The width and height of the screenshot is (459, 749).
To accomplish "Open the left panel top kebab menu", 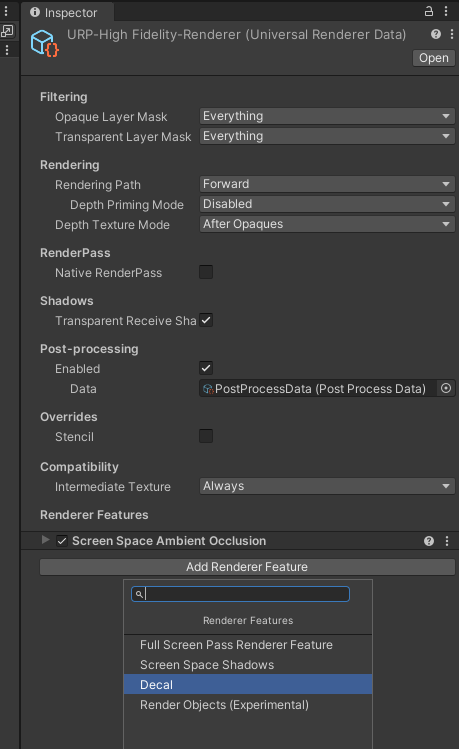I will (6, 11).
